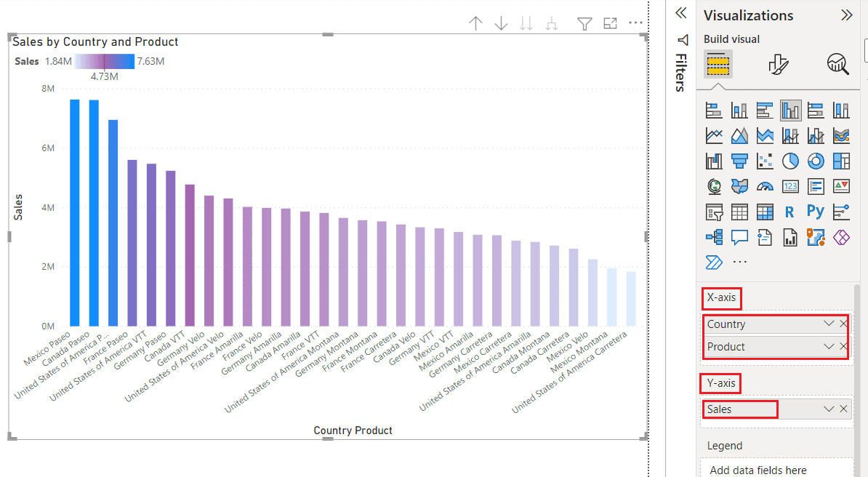Screen dimensions: 868x477
Task: Open the filters icon on the visual header
Action: tap(584, 23)
